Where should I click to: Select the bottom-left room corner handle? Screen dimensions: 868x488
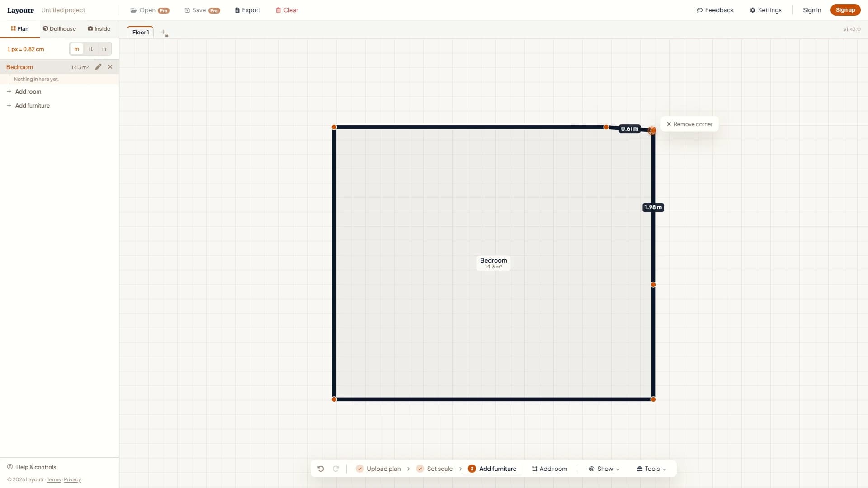coord(334,399)
